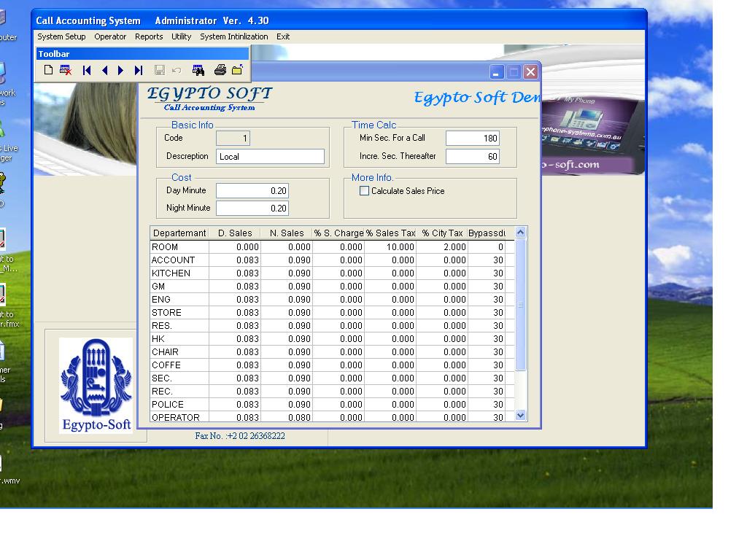Click the Description field containing Local
This screenshot has height=560, width=747.
click(x=270, y=156)
